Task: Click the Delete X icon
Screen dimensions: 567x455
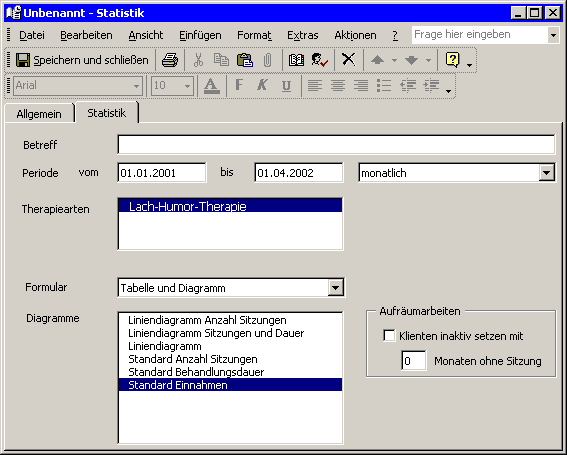Action: (349, 59)
